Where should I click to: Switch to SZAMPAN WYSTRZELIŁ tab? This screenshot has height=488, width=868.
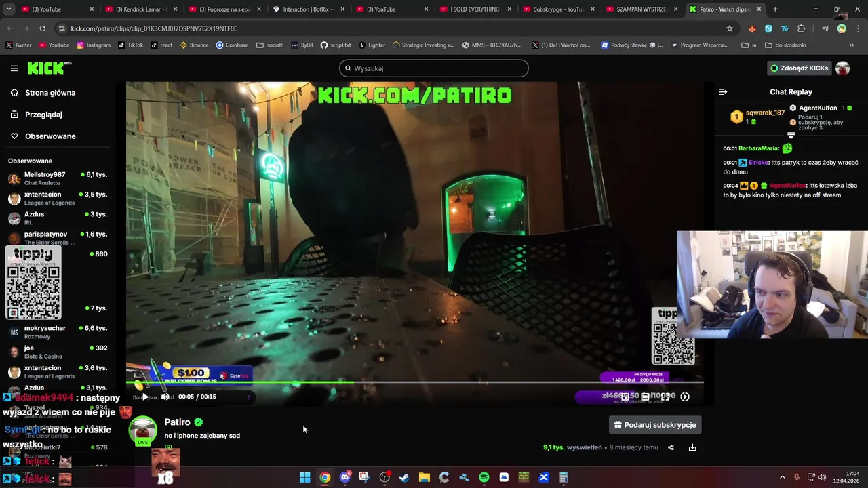[642, 9]
